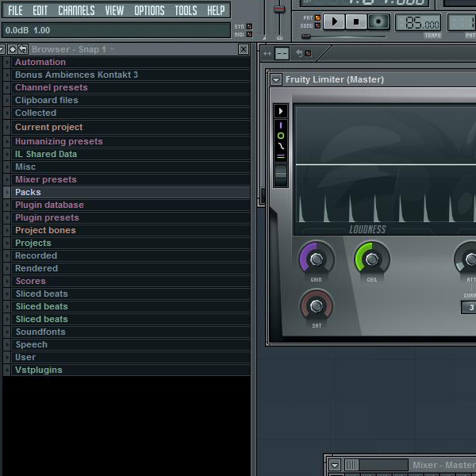
Task: Open the EDIT menu
Action: pyautogui.click(x=40, y=10)
